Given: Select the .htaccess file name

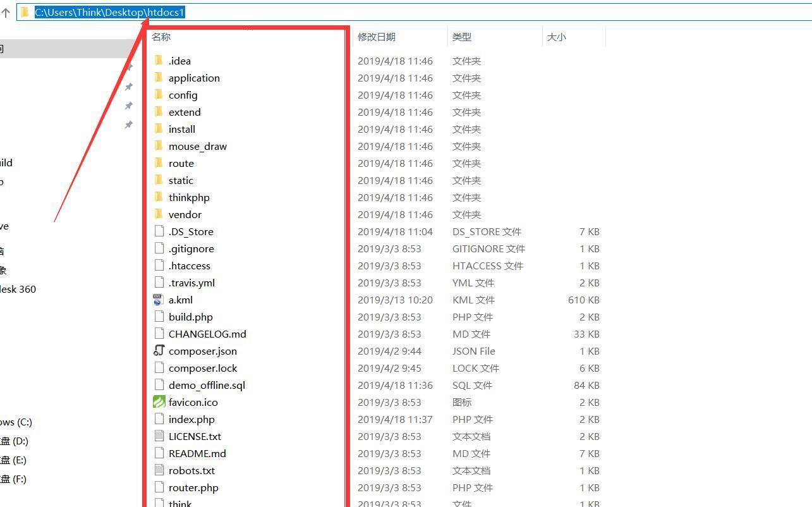Looking at the screenshot, I should [190, 266].
